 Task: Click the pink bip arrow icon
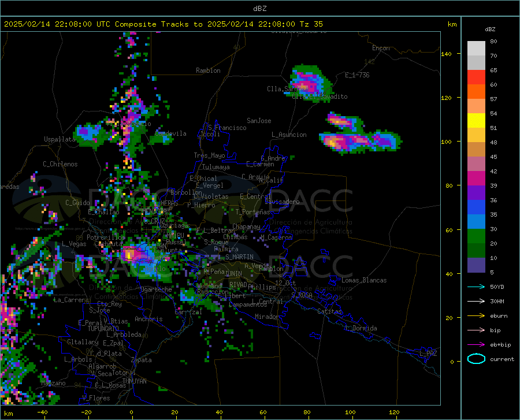click(476, 330)
